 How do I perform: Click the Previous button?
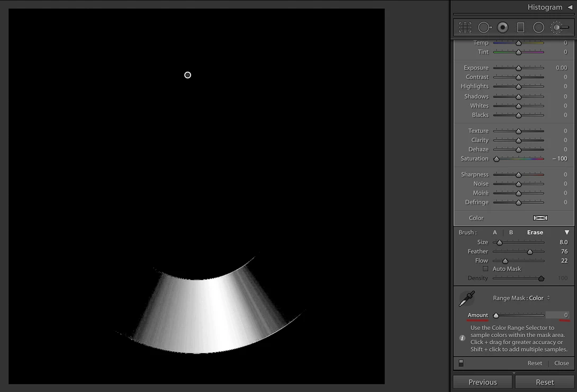(482, 382)
